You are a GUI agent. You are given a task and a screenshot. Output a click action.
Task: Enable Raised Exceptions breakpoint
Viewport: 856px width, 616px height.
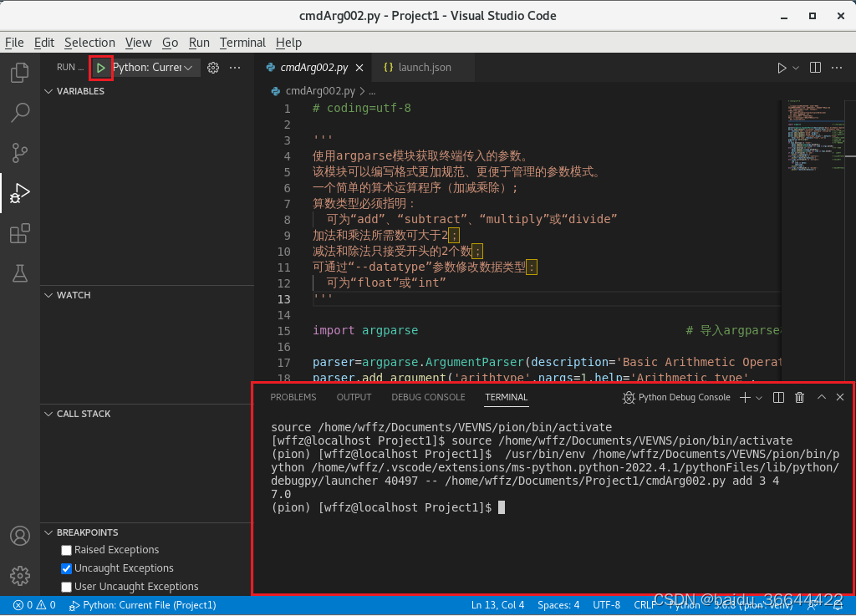pos(67,550)
